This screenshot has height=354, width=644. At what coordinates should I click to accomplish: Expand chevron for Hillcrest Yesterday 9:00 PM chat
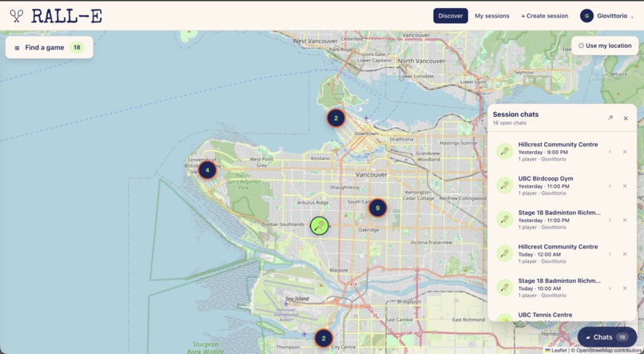[610, 152]
